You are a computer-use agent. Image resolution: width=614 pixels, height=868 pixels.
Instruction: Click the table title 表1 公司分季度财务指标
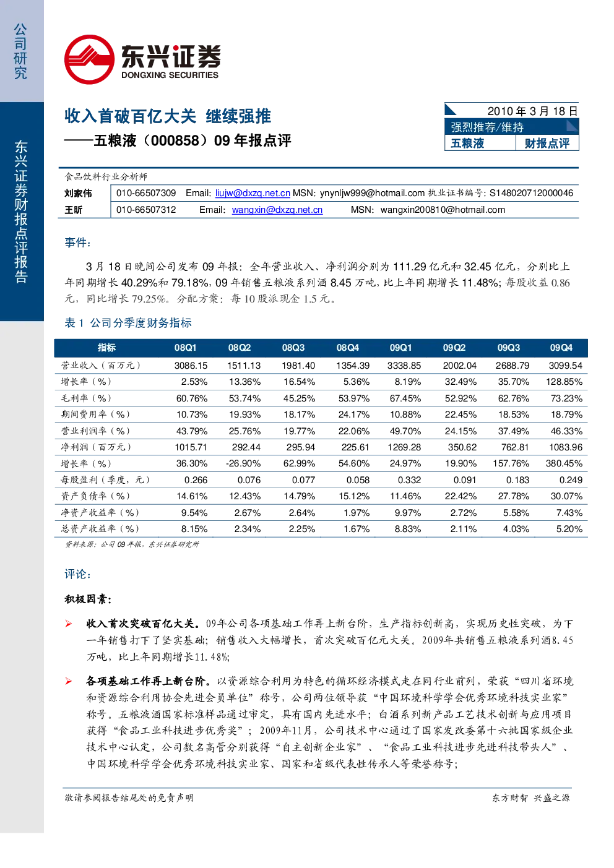128,323
